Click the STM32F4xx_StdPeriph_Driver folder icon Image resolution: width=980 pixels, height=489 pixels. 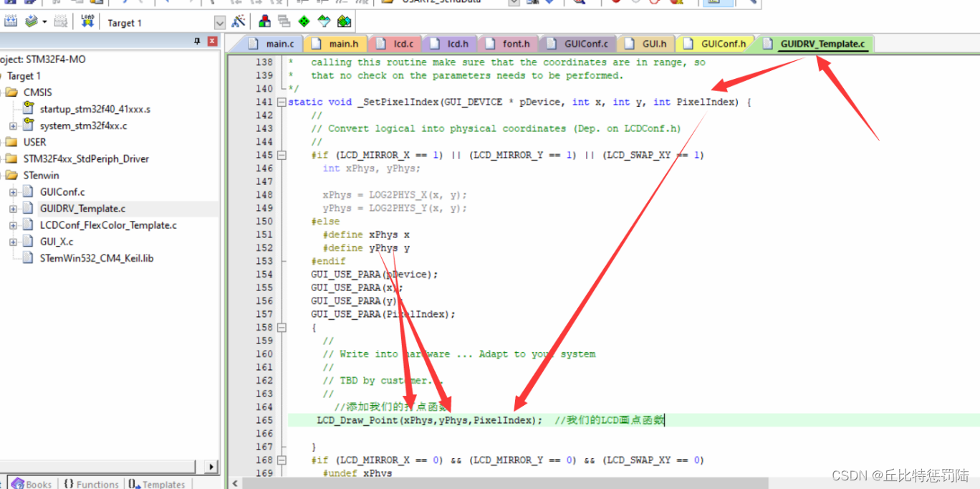(x=11, y=158)
